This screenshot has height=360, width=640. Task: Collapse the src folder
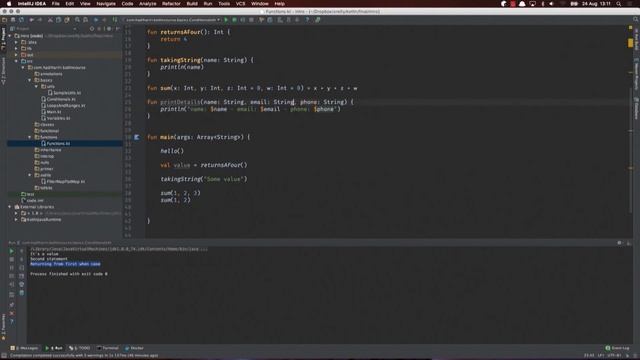tap(16, 61)
